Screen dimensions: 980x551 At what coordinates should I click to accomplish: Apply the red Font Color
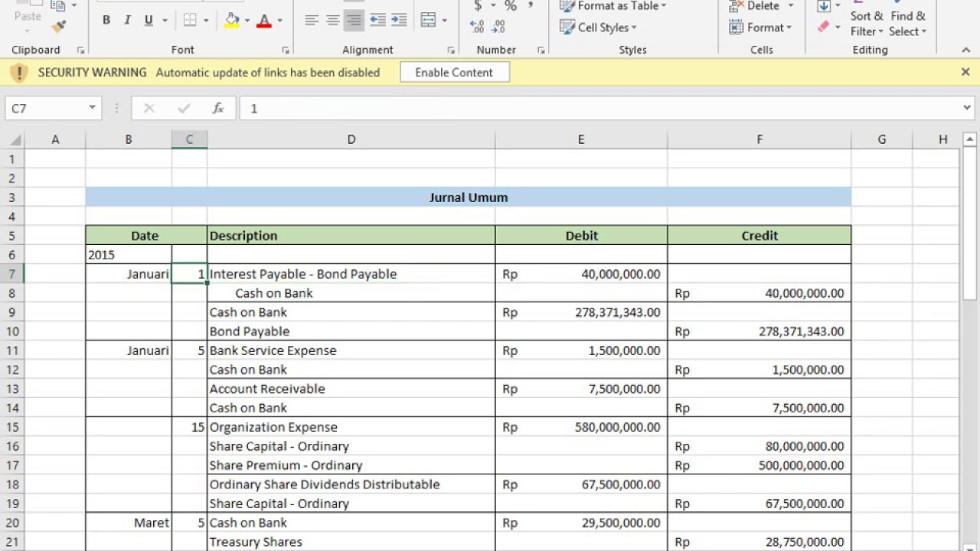tap(264, 21)
